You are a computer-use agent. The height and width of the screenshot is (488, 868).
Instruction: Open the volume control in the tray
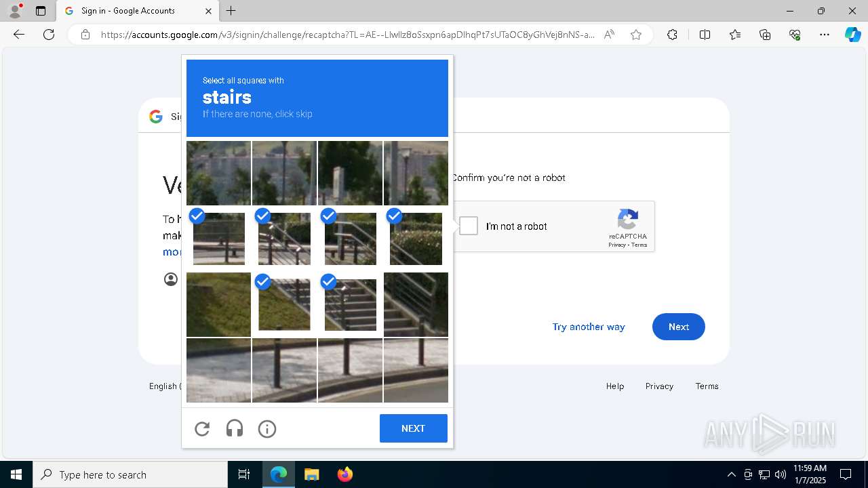780,474
